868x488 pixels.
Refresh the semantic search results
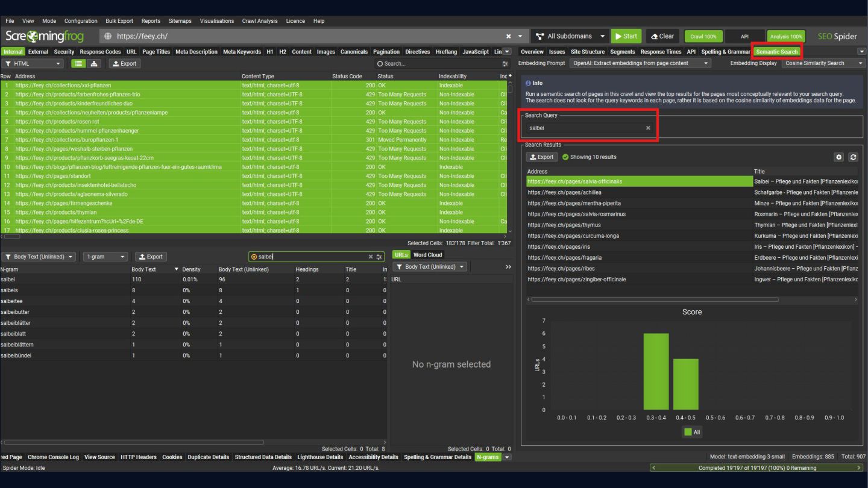[x=853, y=157]
